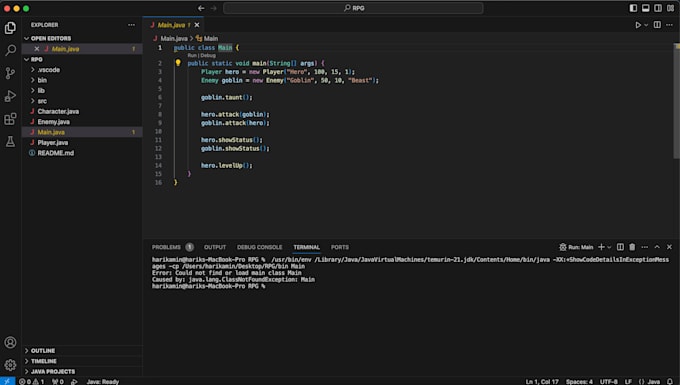
Task: Split the terminal pane
Action: click(x=620, y=247)
